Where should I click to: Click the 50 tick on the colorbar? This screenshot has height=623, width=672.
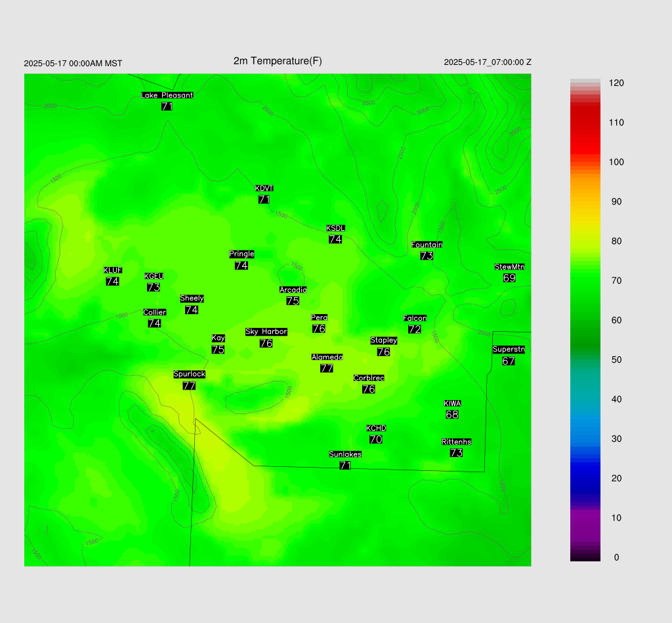point(616,359)
